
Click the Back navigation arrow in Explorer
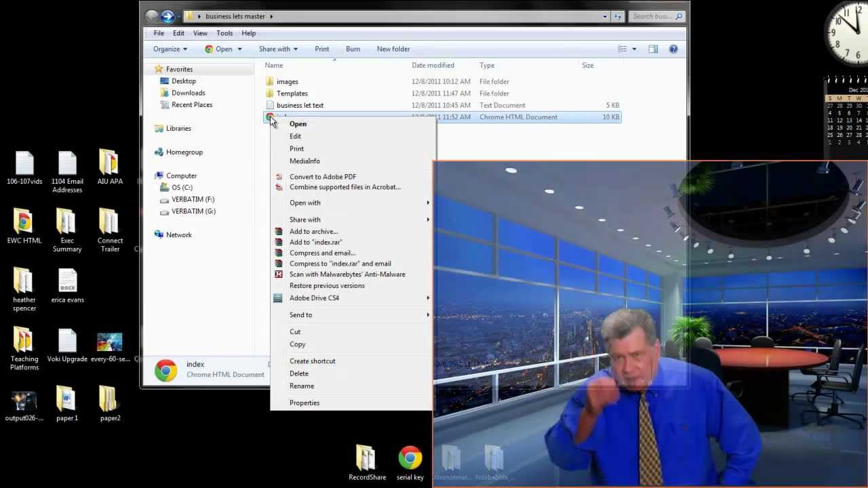click(x=152, y=16)
